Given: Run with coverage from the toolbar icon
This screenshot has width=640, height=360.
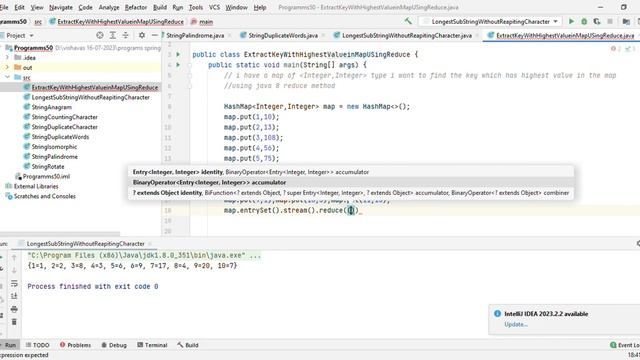Looking at the screenshot, I should [x=597, y=21].
